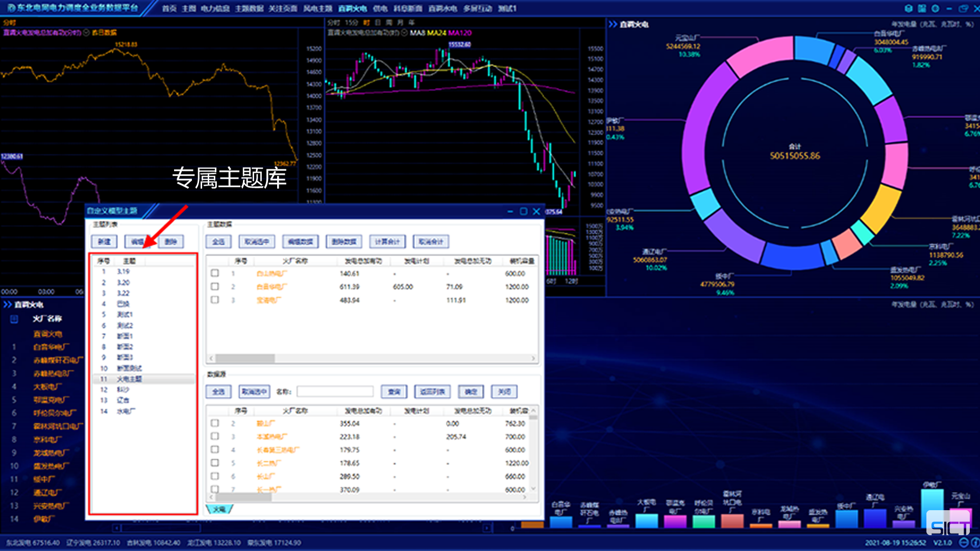Click the circular settings icon in title bar
Viewport: 980px width, 551px height.
[x=935, y=8]
